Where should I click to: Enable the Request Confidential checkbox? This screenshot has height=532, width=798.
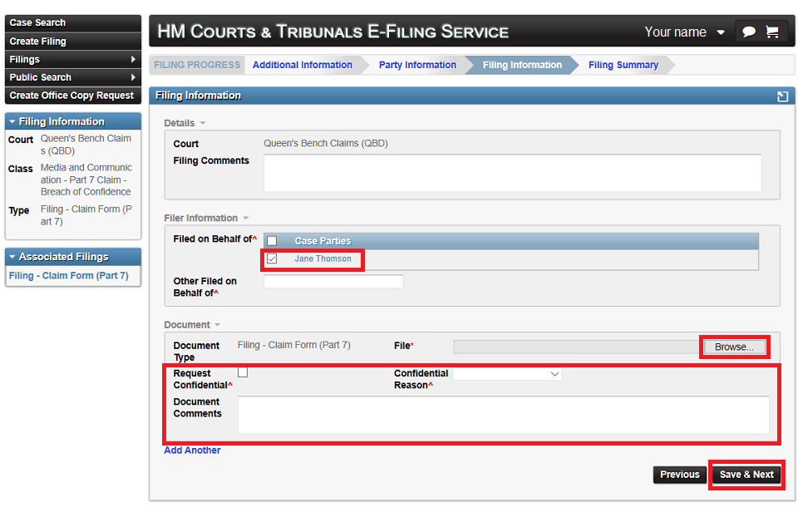click(x=243, y=372)
